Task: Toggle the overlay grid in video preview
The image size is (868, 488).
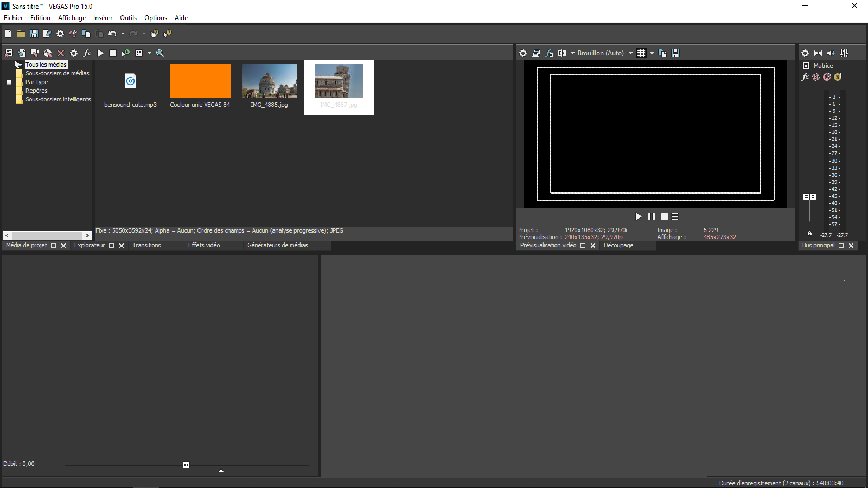Action: click(641, 53)
